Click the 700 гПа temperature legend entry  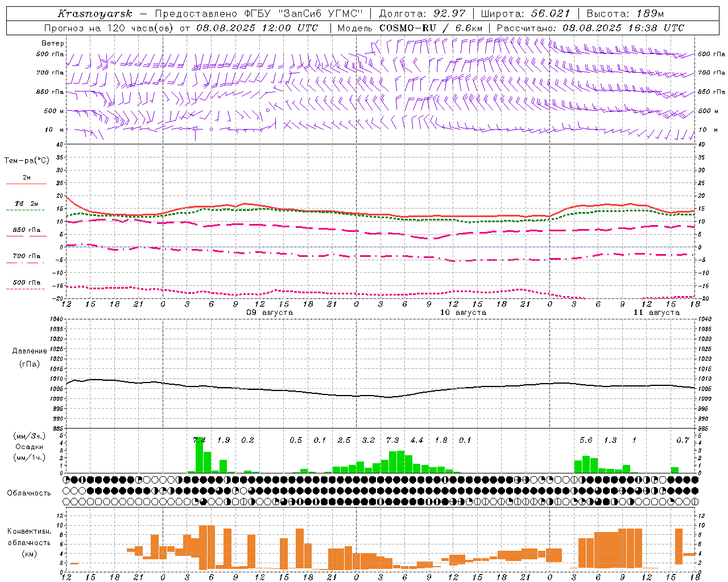[x=27, y=256]
